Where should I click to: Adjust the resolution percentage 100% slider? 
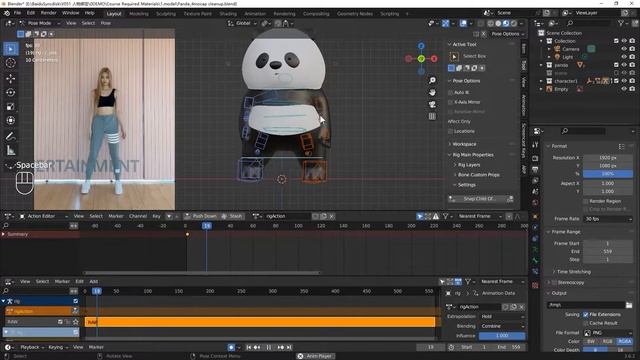point(608,173)
